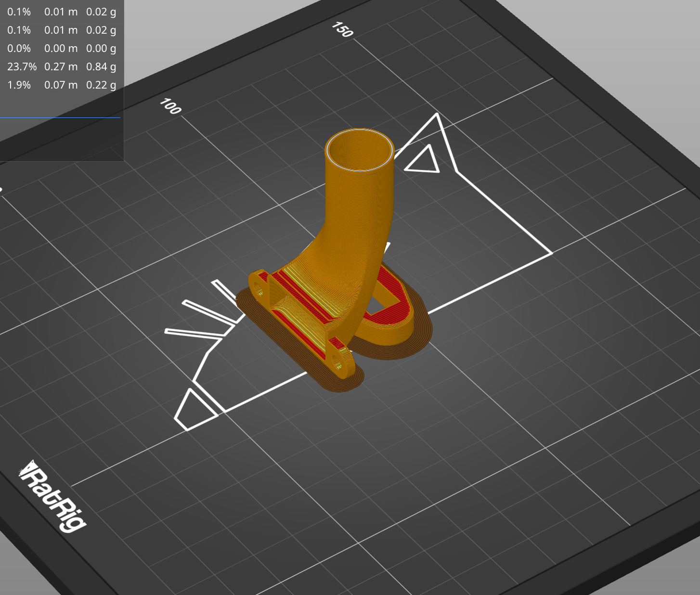The width and height of the screenshot is (700, 595).
Task: Toggle the 0.0% legend entry
Action: point(20,48)
